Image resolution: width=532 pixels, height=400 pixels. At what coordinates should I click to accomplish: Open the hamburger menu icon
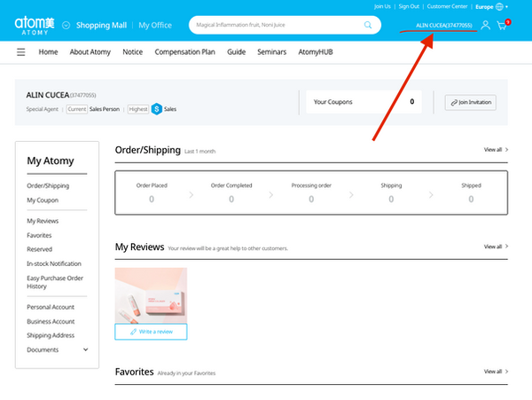(x=21, y=52)
